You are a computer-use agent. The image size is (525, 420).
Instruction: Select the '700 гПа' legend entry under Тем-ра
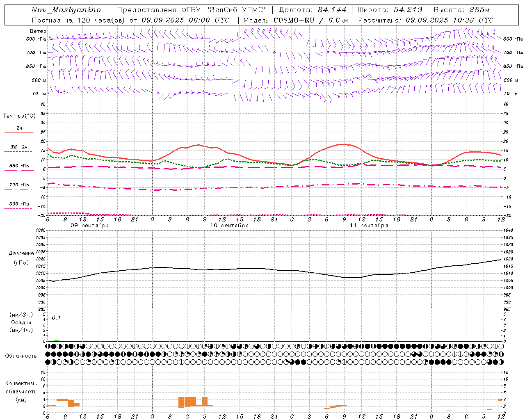(19, 185)
